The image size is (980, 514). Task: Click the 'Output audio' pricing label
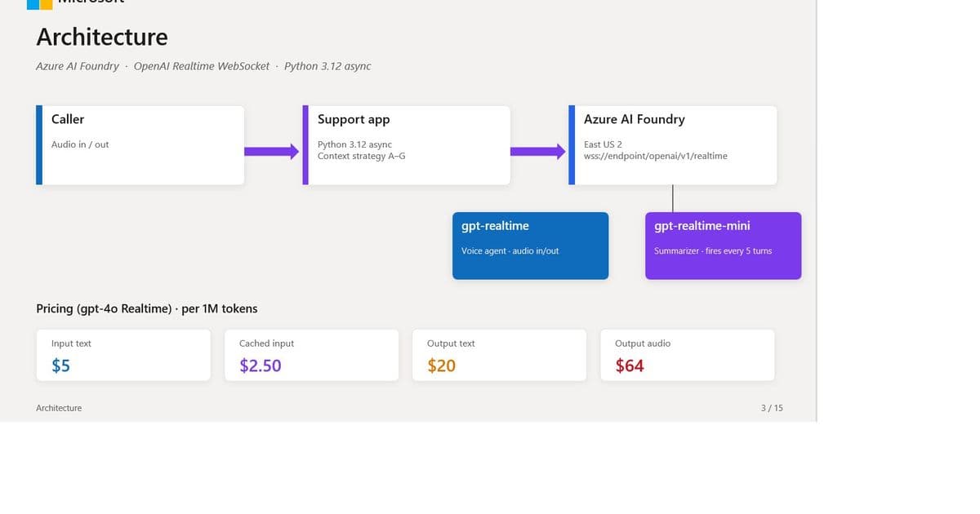pyautogui.click(x=643, y=343)
